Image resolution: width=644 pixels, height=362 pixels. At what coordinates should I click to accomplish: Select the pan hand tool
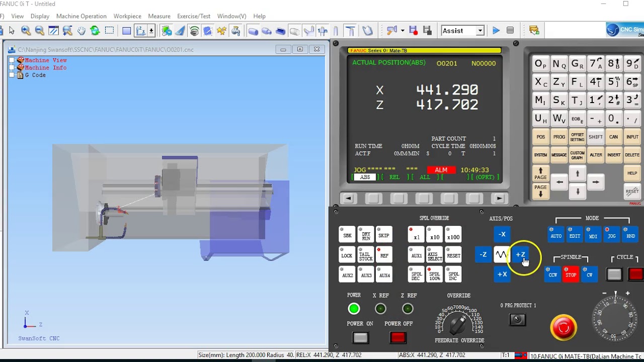tap(82, 31)
